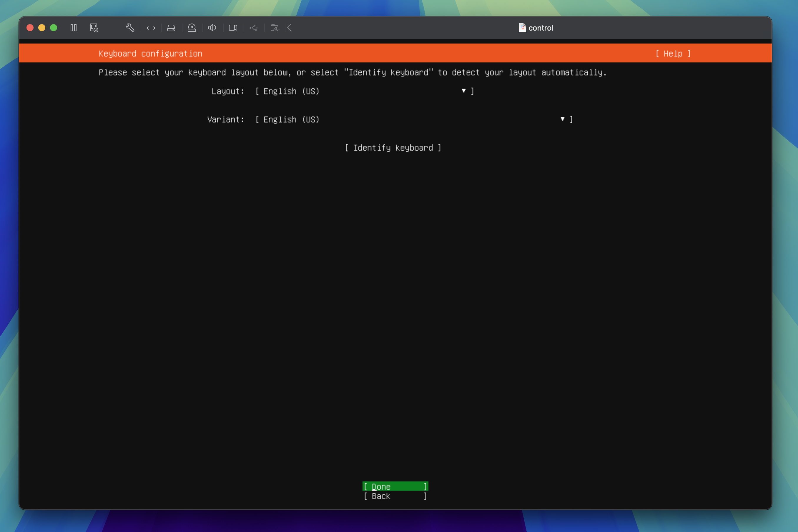Open the Help menu
Viewport: 798px width, 532px height.
(673, 54)
